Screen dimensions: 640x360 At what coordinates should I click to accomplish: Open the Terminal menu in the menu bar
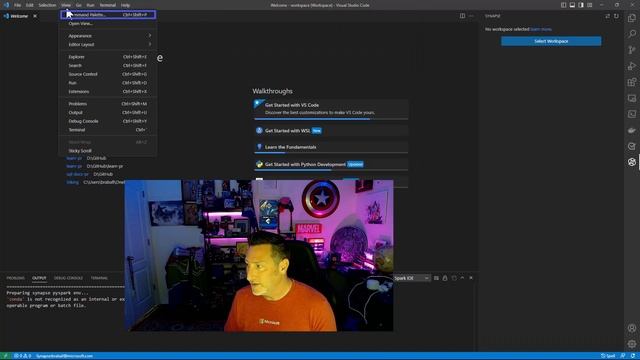(108, 5)
